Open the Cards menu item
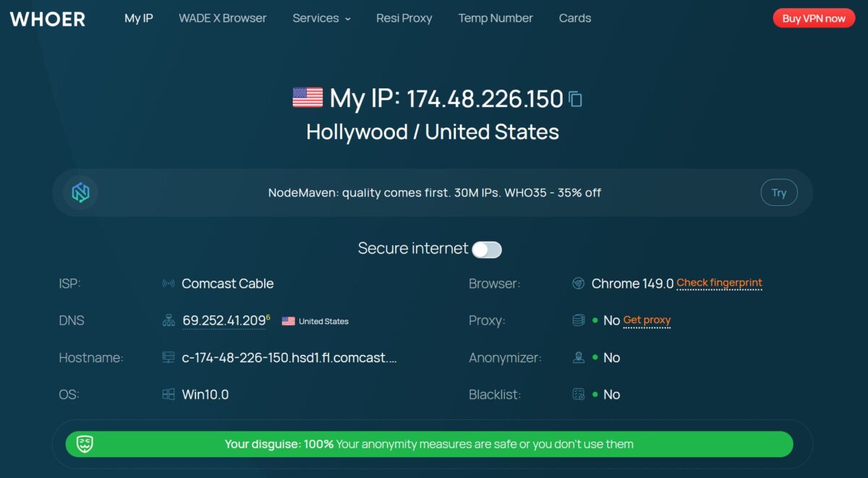The width and height of the screenshot is (868, 478). 575,18
